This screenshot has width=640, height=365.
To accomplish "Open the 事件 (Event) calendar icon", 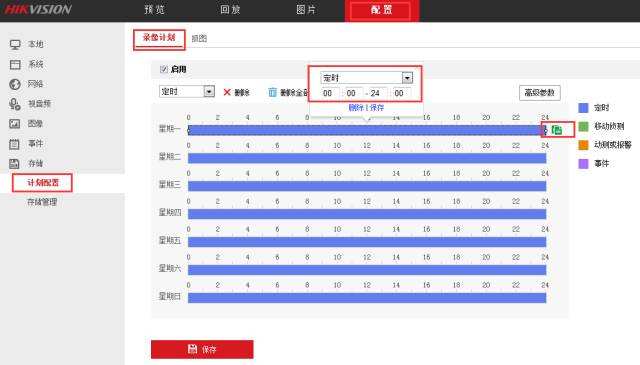I will pyautogui.click(x=14, y=144).
